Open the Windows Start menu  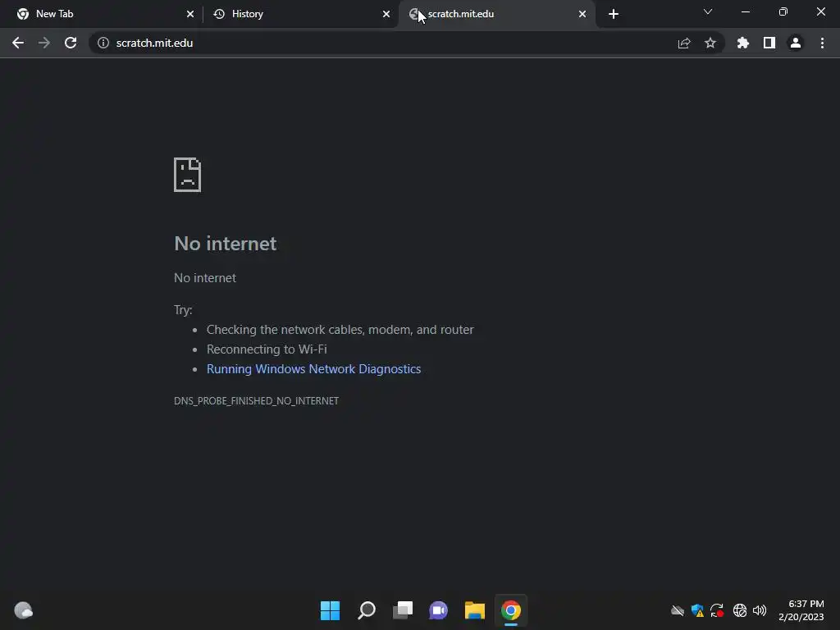(330, 610)
